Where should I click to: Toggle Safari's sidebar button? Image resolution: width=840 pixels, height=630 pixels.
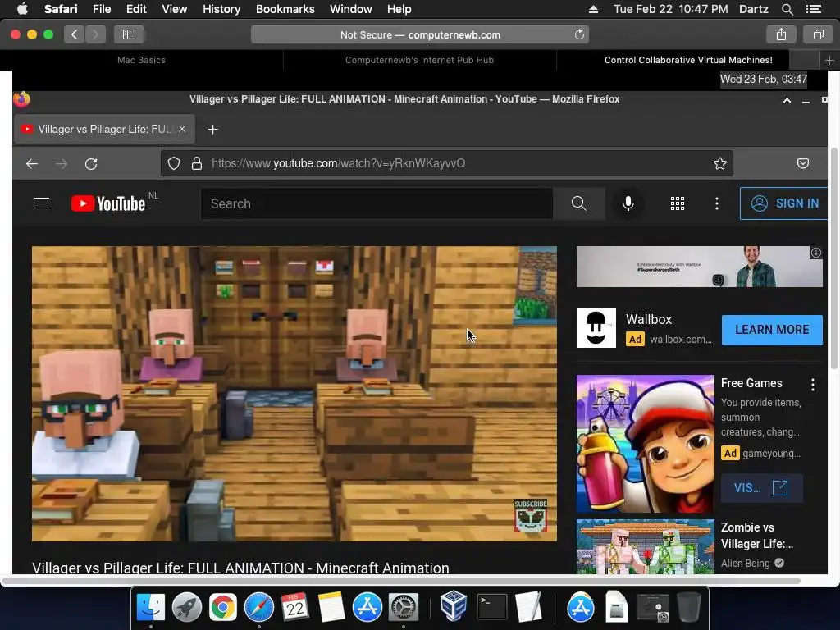(x=129, y=34)
